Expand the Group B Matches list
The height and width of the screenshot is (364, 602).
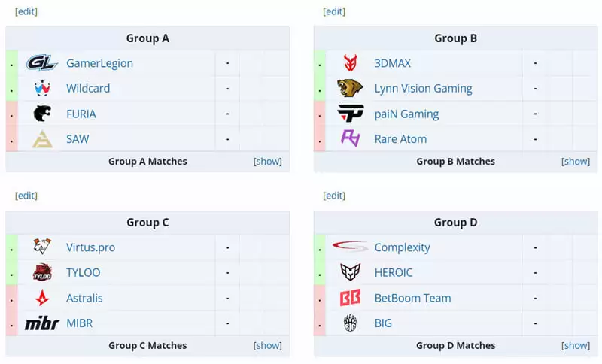click(x=576, y=162)
